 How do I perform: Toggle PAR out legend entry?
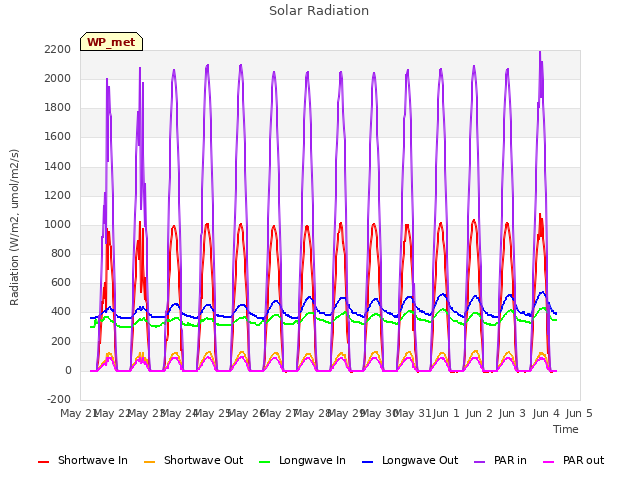click(x=573, y=460)
